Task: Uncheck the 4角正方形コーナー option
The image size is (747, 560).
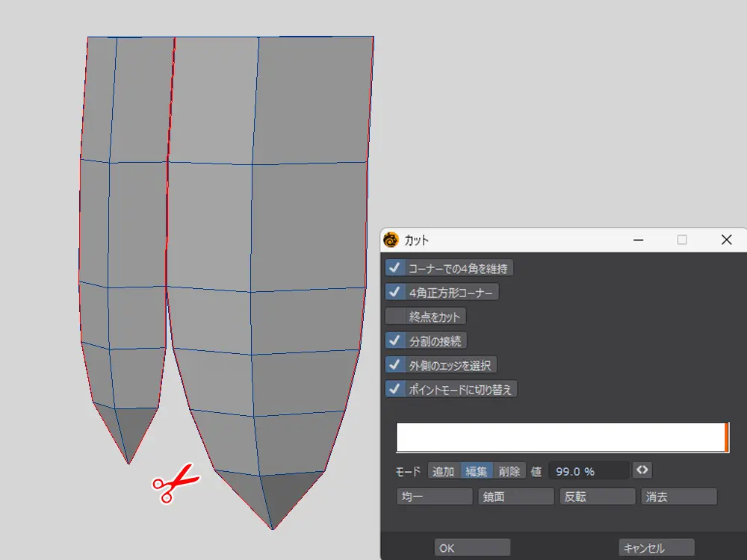Action: 394,292
